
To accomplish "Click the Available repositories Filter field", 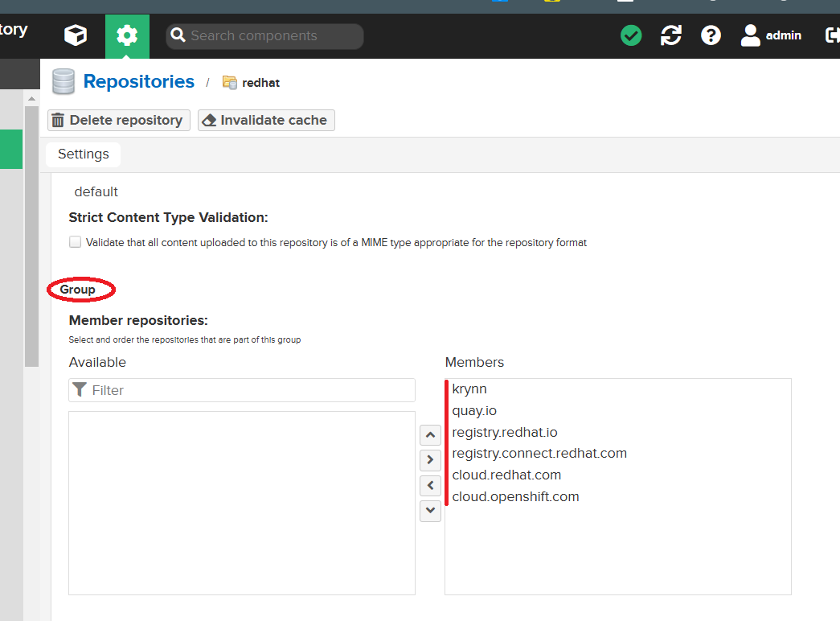I will pos(249,390).
